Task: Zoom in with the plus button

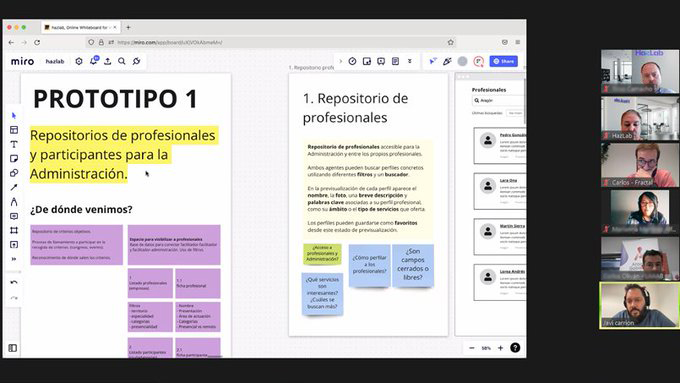Action: click(500, 348)
